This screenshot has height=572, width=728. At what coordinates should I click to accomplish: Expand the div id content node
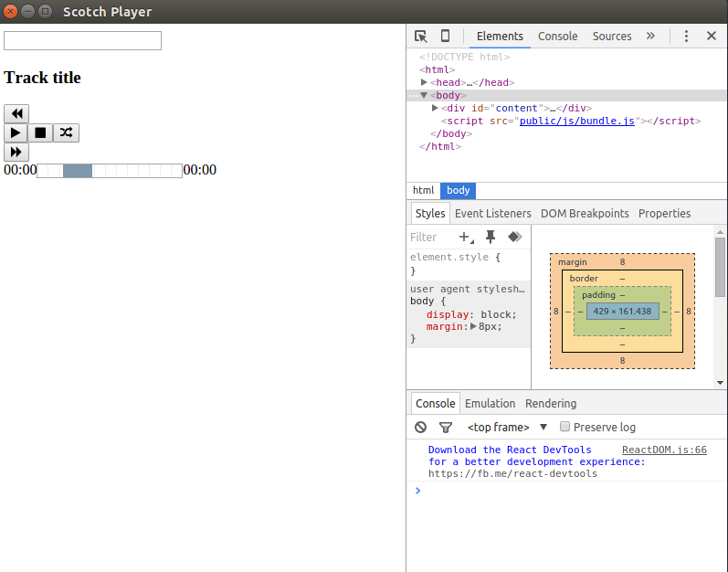coord(435,108)
